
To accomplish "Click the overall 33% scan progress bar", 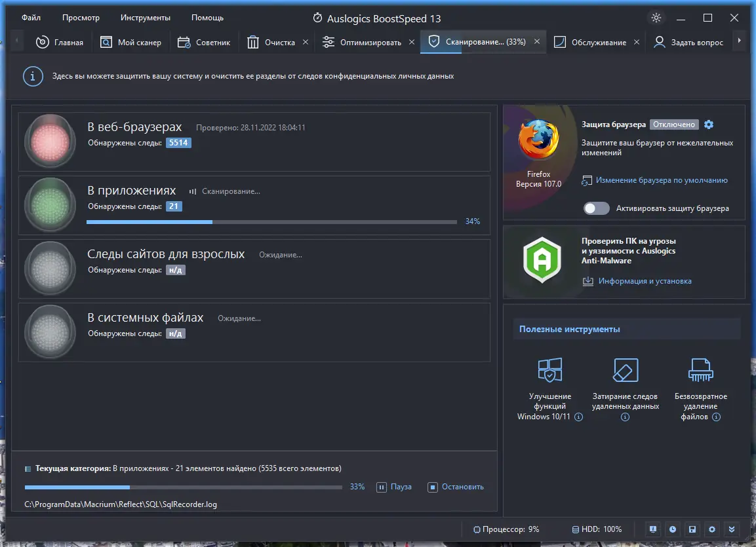I will 183,487.
